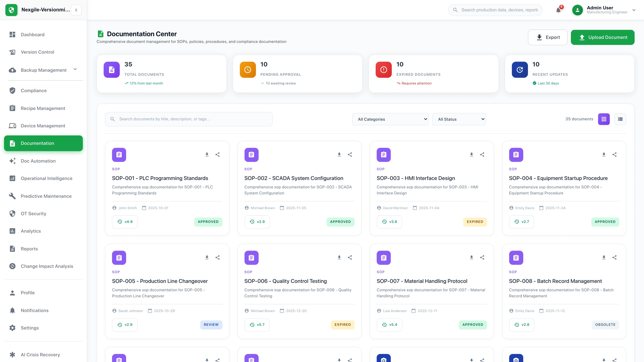Click the Upload Document button
The image size is (644, 362).
603,37
